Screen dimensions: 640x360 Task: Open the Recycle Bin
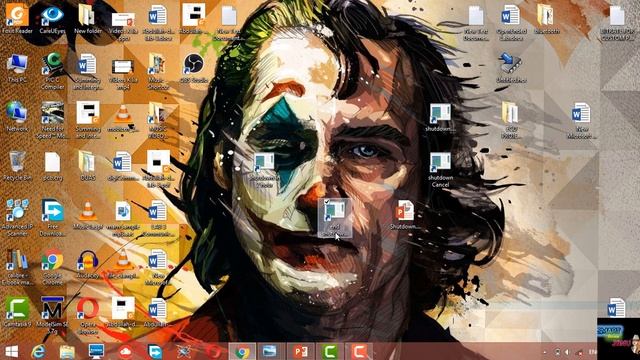[17, 166]
